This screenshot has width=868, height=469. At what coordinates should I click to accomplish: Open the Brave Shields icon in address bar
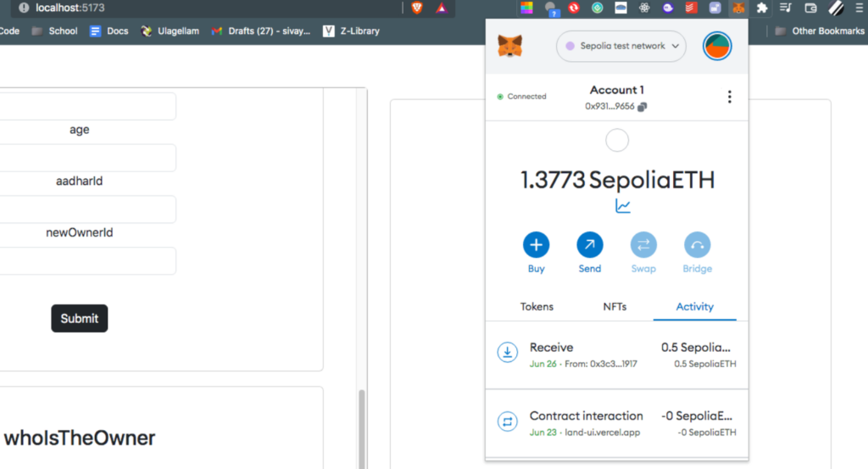pos(417,8)
